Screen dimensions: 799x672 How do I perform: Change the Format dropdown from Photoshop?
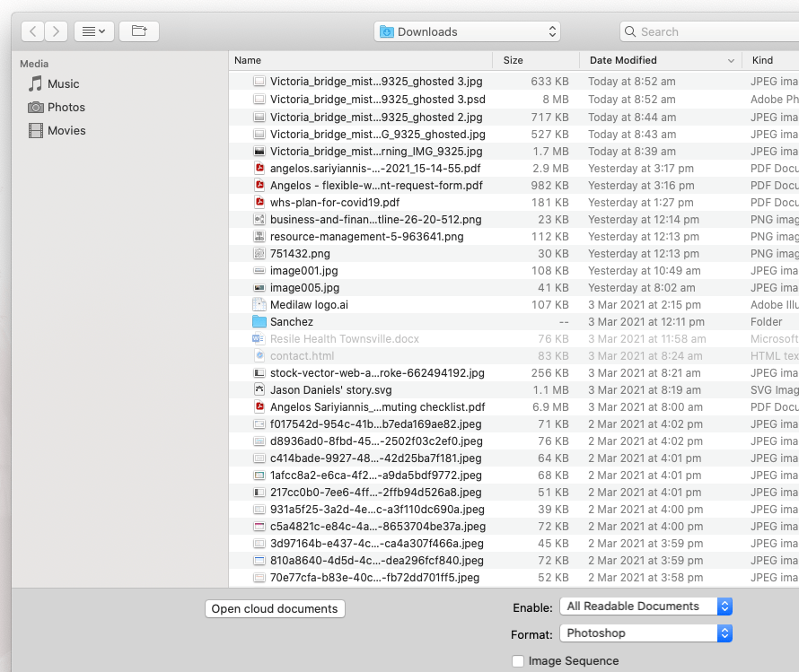point(645,633)
